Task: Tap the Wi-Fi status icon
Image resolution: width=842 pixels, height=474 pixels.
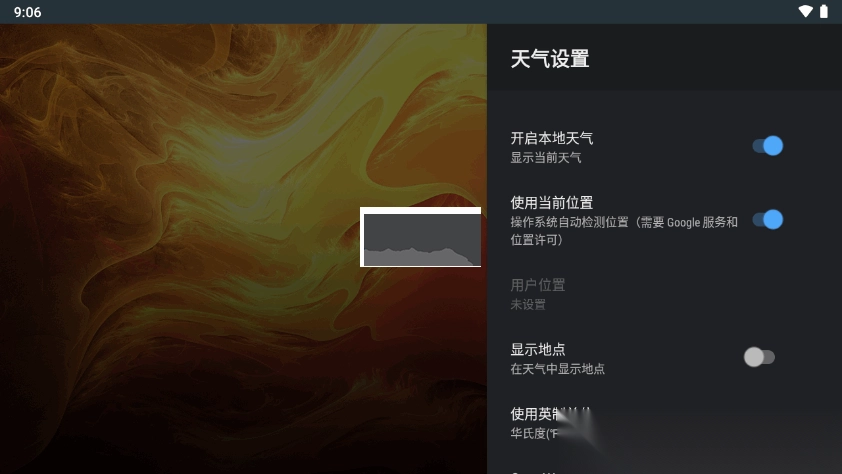Action: (x=805, y=11)
